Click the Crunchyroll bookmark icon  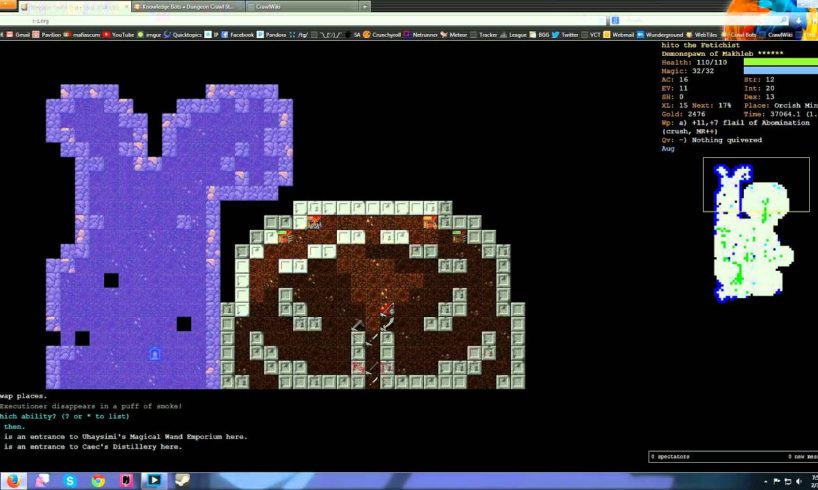366,34
